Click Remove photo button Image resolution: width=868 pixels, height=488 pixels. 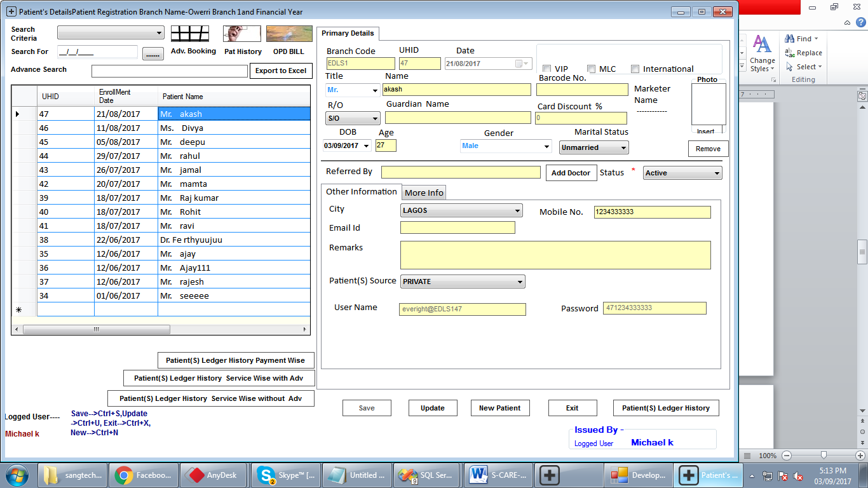click(x=708, y=149)
